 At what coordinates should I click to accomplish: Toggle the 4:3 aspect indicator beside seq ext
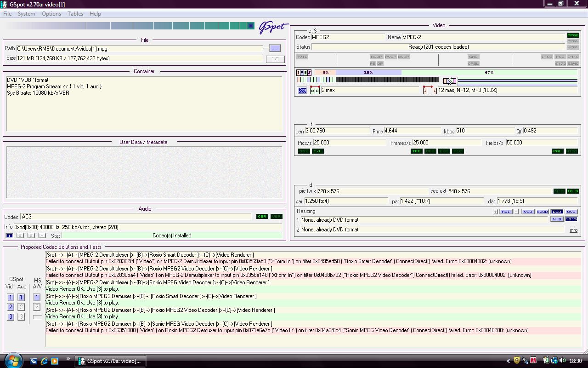[559, 191]
